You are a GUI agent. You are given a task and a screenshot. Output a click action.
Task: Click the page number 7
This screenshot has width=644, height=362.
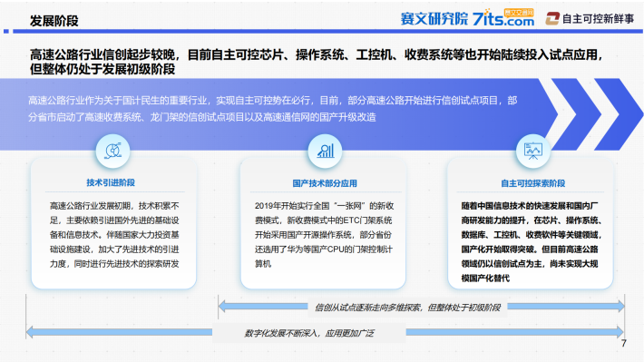coord(624,344)
